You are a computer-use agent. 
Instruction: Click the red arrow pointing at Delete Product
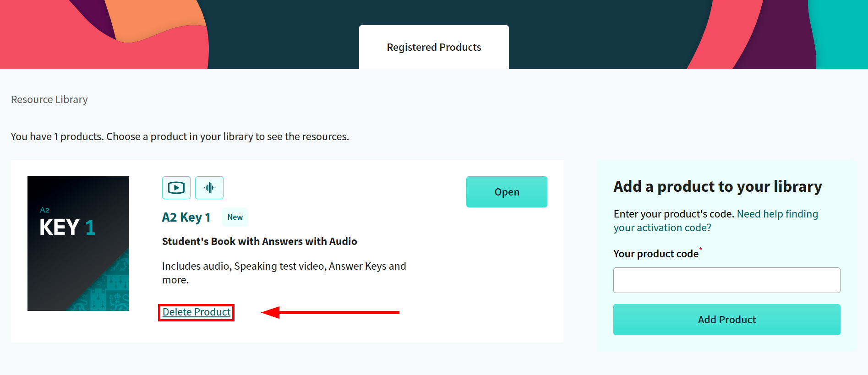click(330, 312)
